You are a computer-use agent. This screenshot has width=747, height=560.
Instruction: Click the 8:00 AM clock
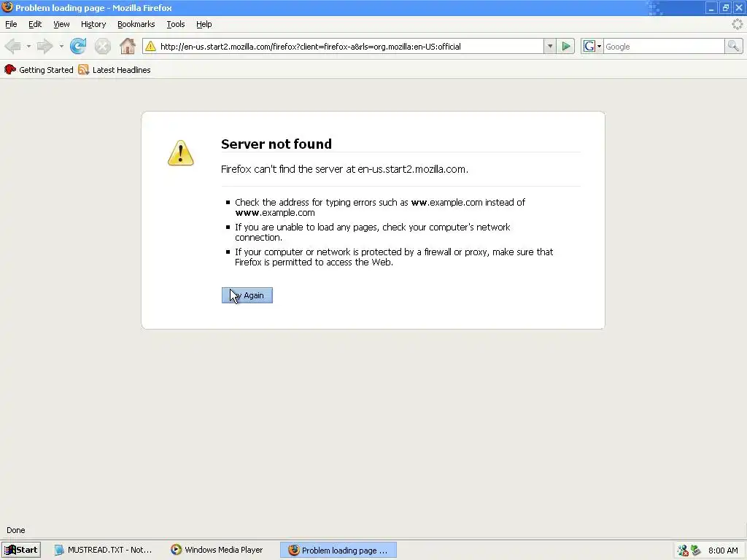click(x=723, y=551)
